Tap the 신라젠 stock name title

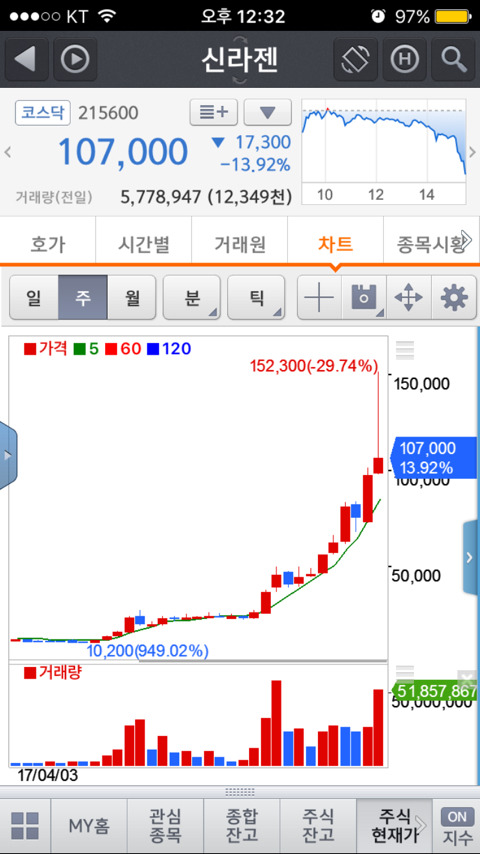(x=240, y=59)
